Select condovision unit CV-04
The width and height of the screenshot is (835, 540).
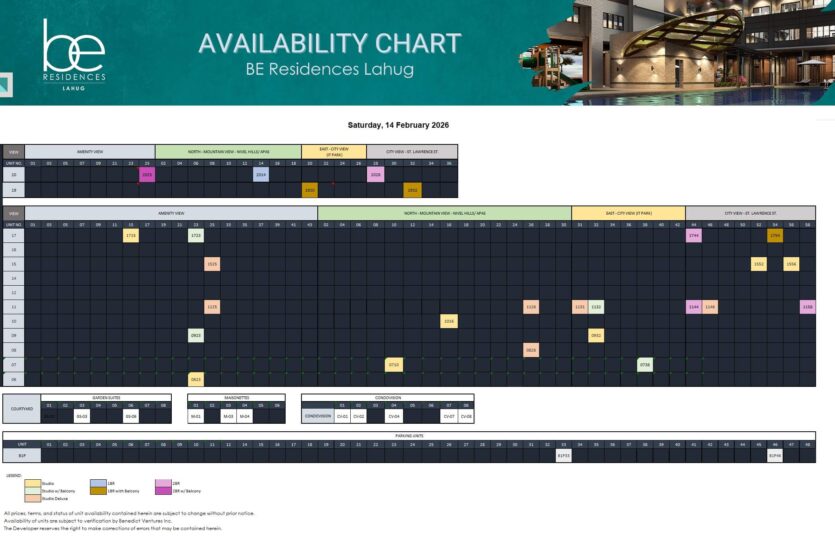[x=394, y=416]
